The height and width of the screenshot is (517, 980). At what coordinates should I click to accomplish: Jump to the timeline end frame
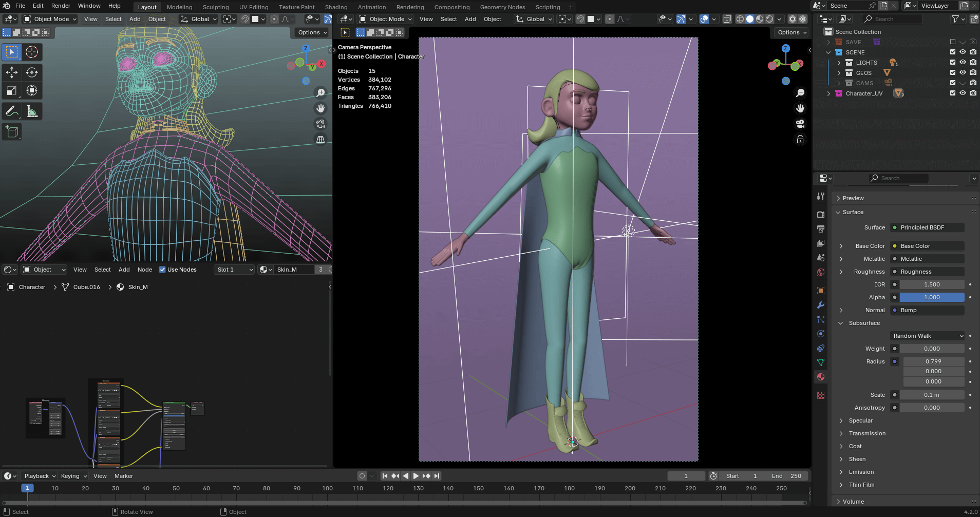click(x=437, y=476)
